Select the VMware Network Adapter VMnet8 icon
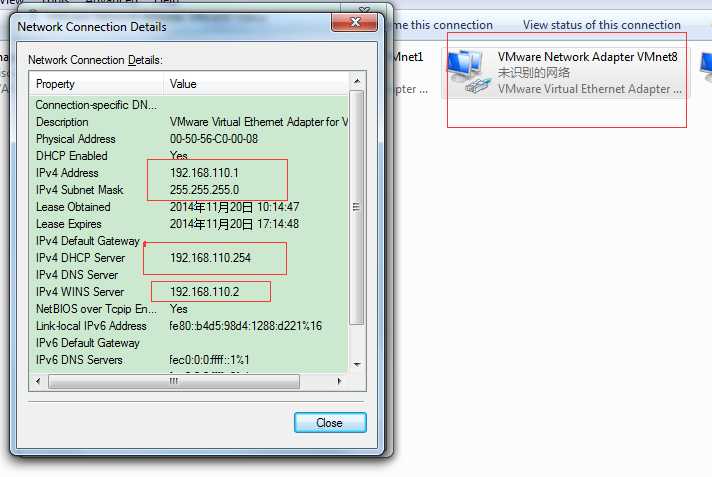 tap(469, 73)
